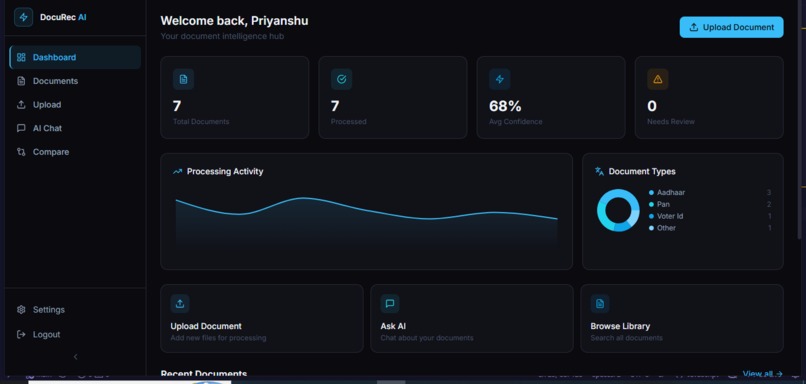Open the Ask AI quick action card
This screenshot has width=806, height=384.
point(472,318)
